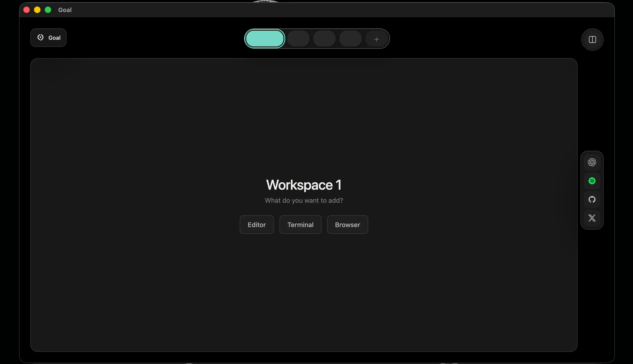Minimize the Goal window with the yellow button

(x=37, y=10)
